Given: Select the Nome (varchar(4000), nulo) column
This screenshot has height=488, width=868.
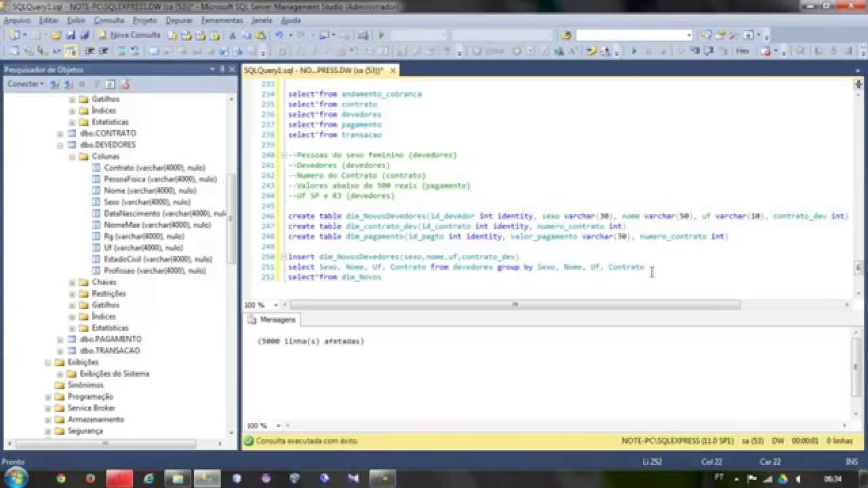Looking at the screenshot, I should [150, 190].
